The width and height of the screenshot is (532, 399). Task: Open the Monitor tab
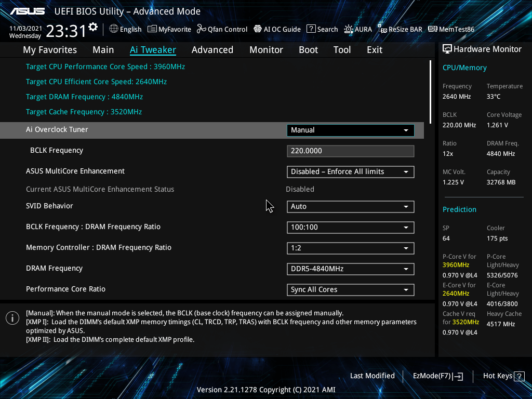(x=266, y=50)
